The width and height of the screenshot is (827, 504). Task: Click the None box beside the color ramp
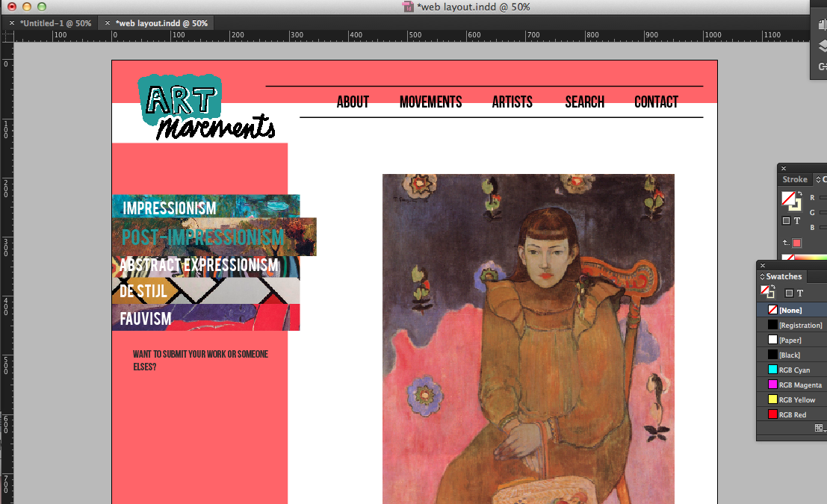click(x=788, y=258)
